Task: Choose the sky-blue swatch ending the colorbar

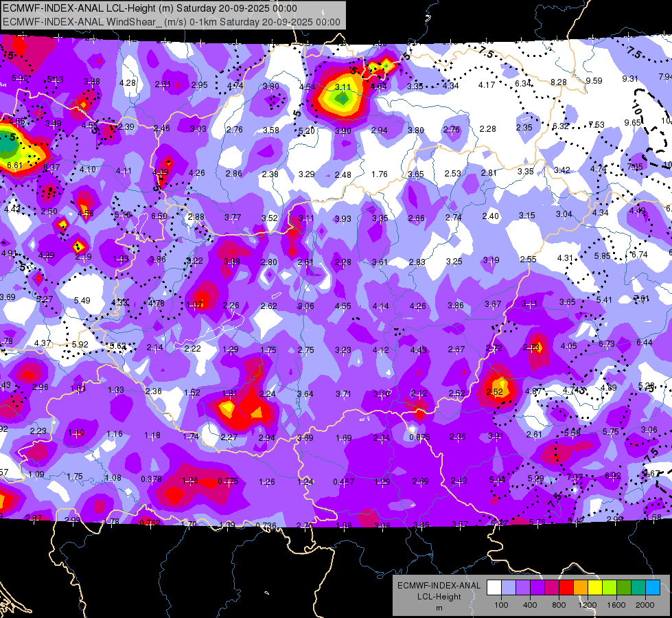Action: [x=653, y=587]
